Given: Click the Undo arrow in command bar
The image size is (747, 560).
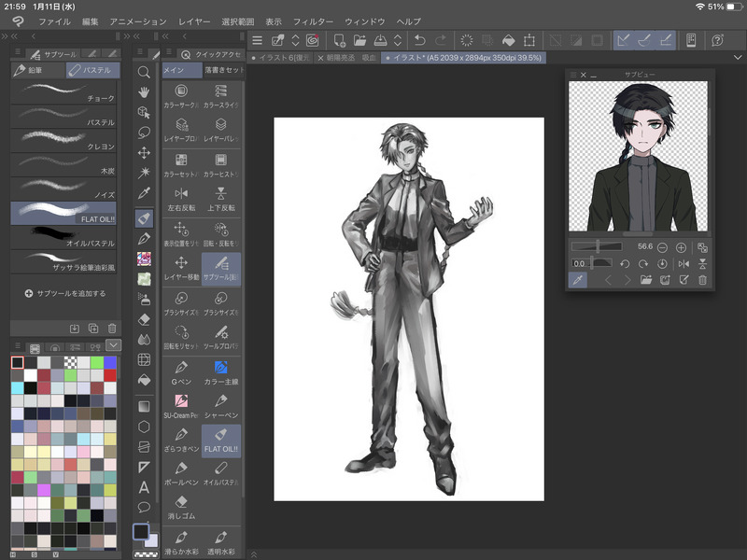Looking at the screenshot, I should coord(419,40).
